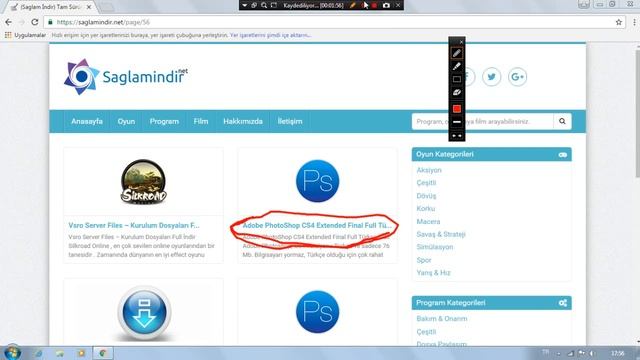This screenshot has width=640, height=360.
Task: Select the pencil drawing tool
Action: pyautogui.click(x=457, y=53)
